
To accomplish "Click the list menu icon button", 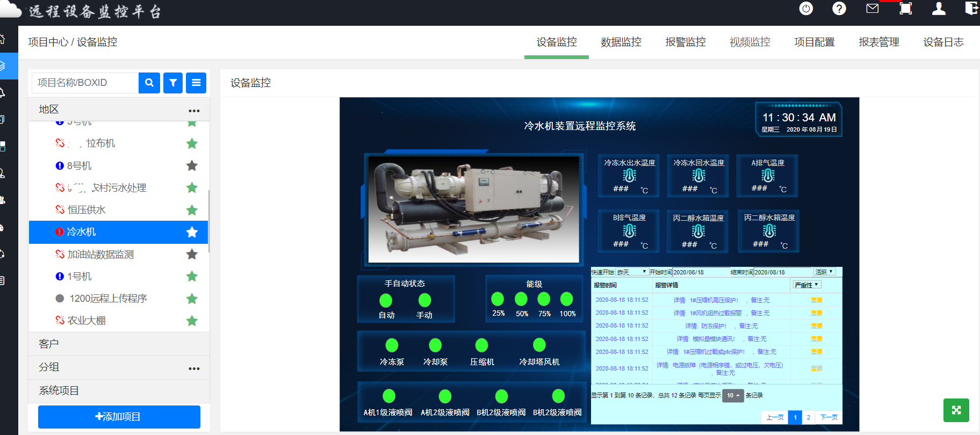I will (196, 83).
